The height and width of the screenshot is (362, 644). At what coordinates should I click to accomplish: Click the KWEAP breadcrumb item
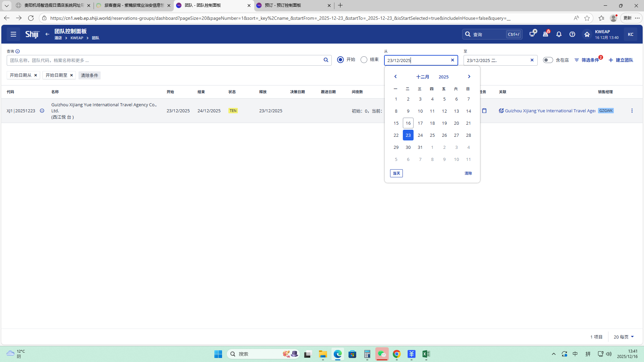coord(77,38)
